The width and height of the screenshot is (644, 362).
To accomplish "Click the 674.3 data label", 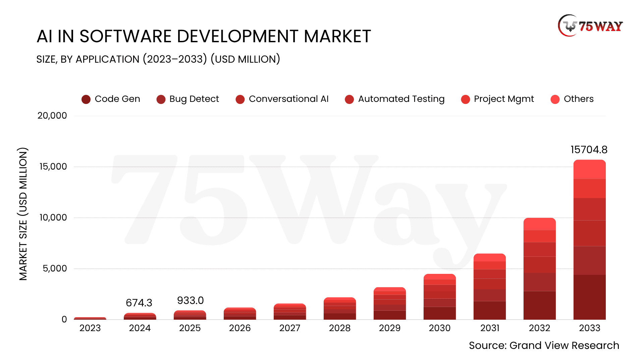I will click(139, 303).
